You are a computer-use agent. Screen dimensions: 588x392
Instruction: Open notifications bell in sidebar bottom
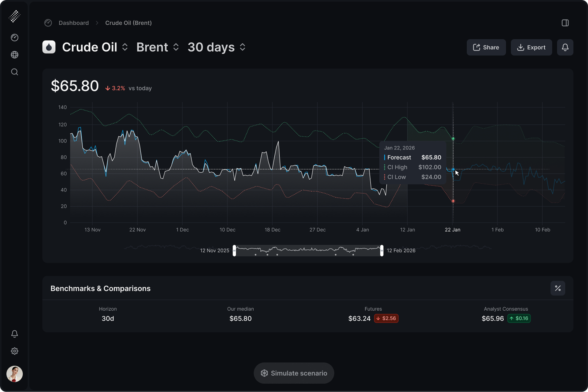(x=15, y=334)
